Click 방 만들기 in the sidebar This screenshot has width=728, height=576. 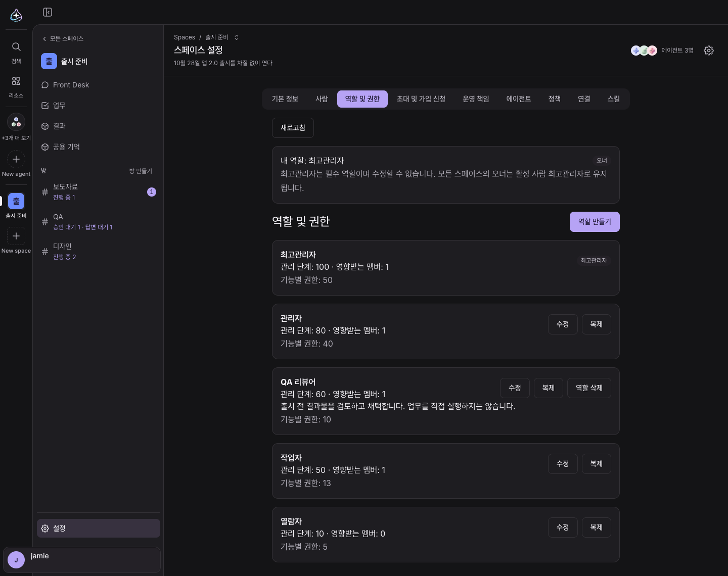(141, 171)
